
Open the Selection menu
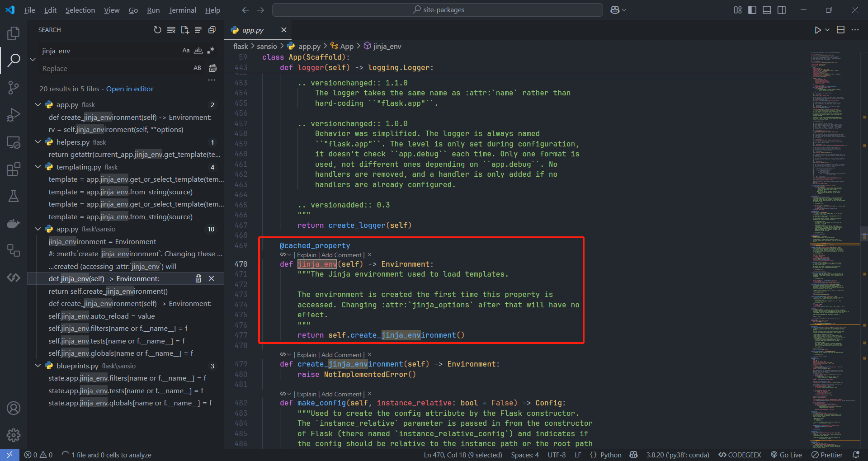[x=80, y=10]
